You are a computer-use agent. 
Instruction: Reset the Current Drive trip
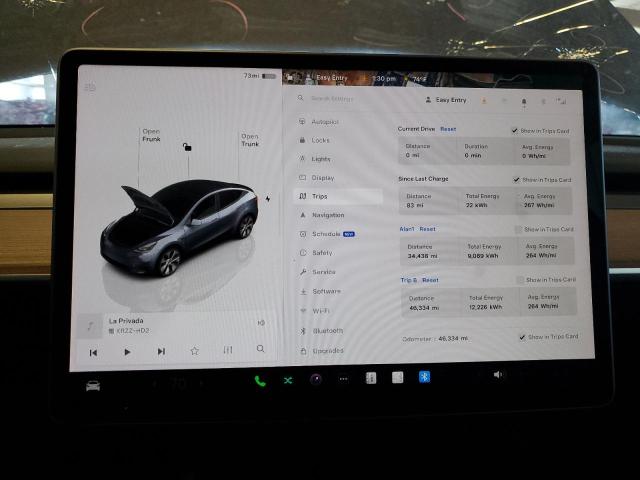pyautogui.click(x=448, y=129)
